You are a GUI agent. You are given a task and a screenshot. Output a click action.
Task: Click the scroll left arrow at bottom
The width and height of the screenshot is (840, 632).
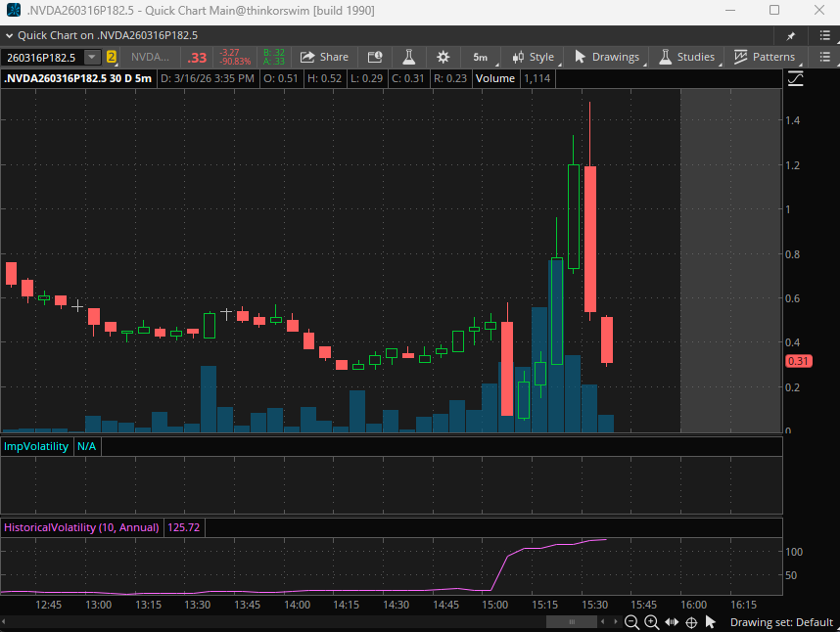(603, 622)
